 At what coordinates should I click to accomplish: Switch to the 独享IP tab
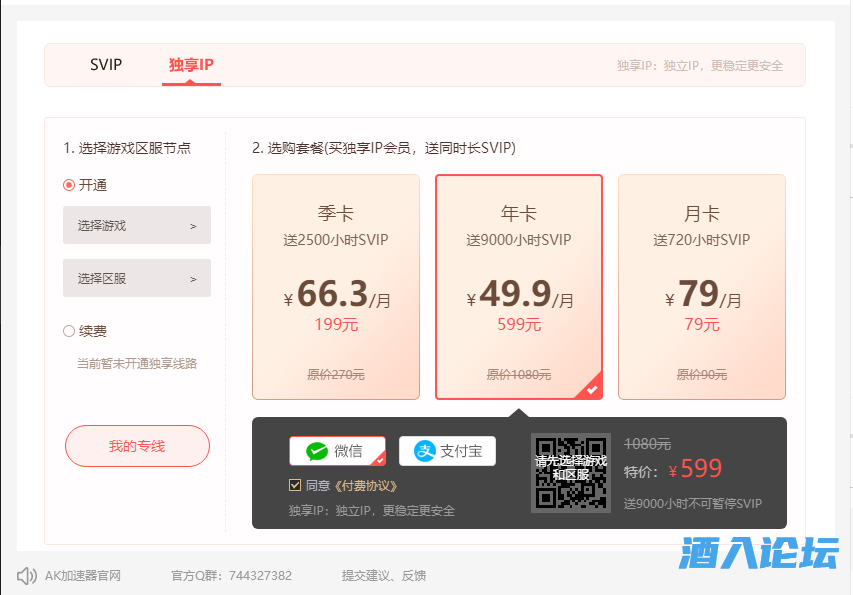191,65
